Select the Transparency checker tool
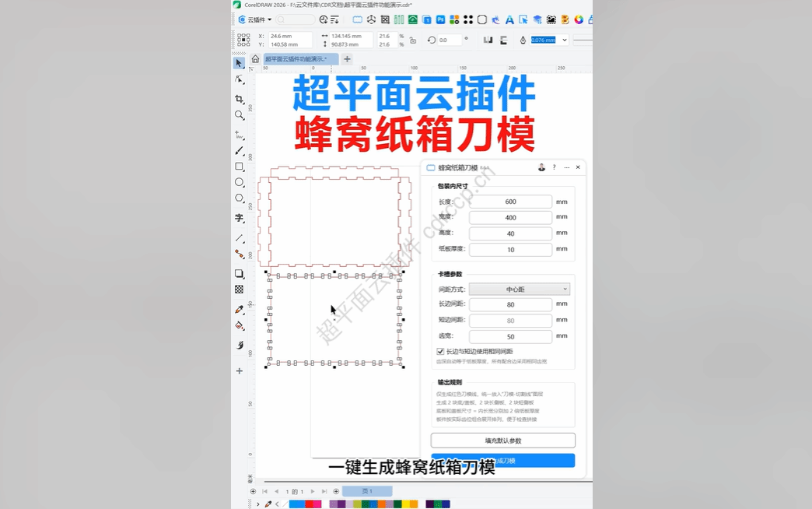Screen dimensions: 812x509 pyautogui.click(x=239, y=290)
